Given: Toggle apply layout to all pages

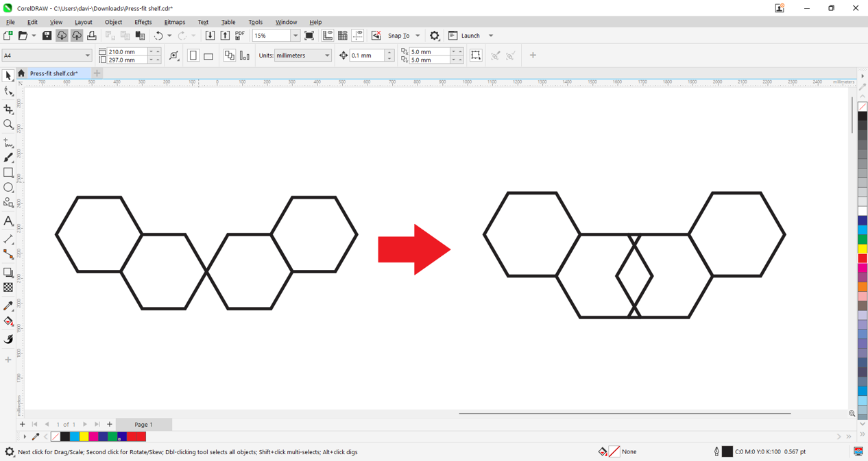Looking at the screenshot, I should (230, 55).
